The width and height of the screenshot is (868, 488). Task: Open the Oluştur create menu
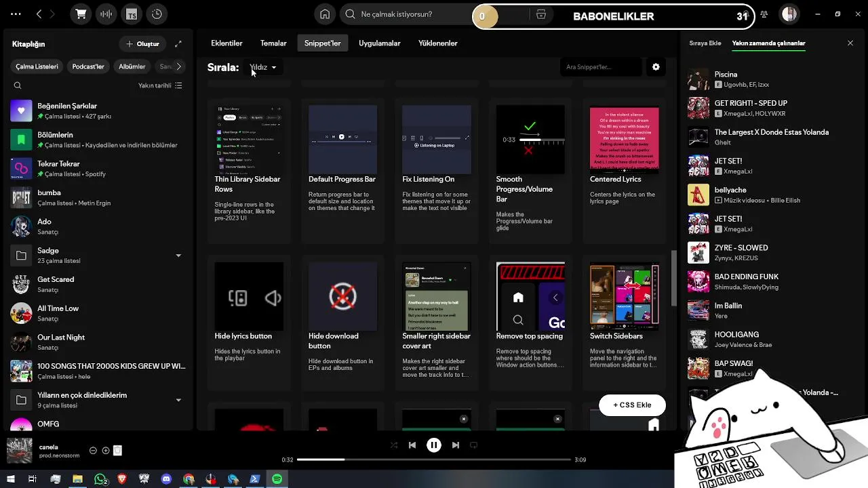(x=142, y=44)
